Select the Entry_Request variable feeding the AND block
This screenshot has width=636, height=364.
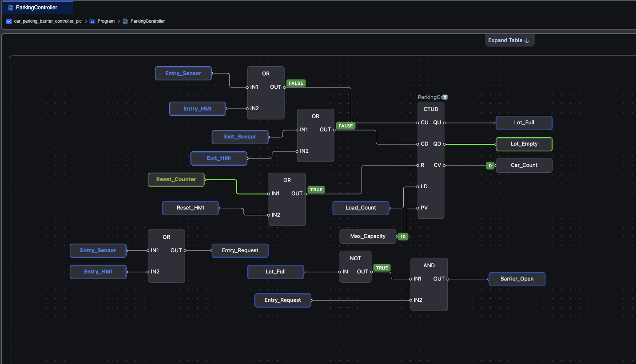(283, 301)
